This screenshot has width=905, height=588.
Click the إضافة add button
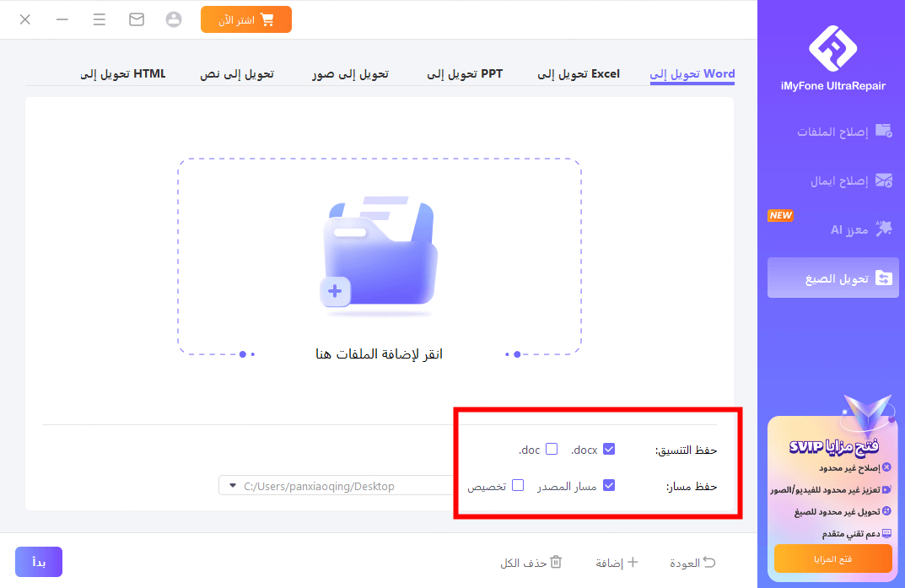pos(617,563)
